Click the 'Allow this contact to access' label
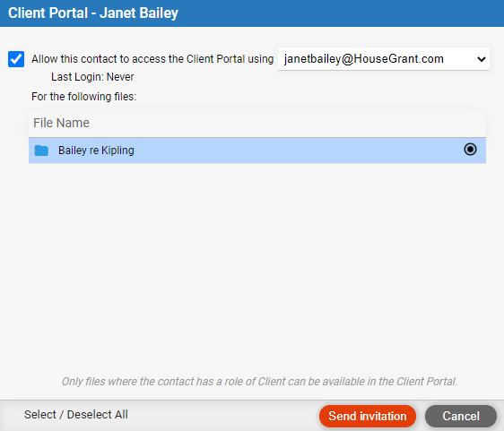 point(152,59)
